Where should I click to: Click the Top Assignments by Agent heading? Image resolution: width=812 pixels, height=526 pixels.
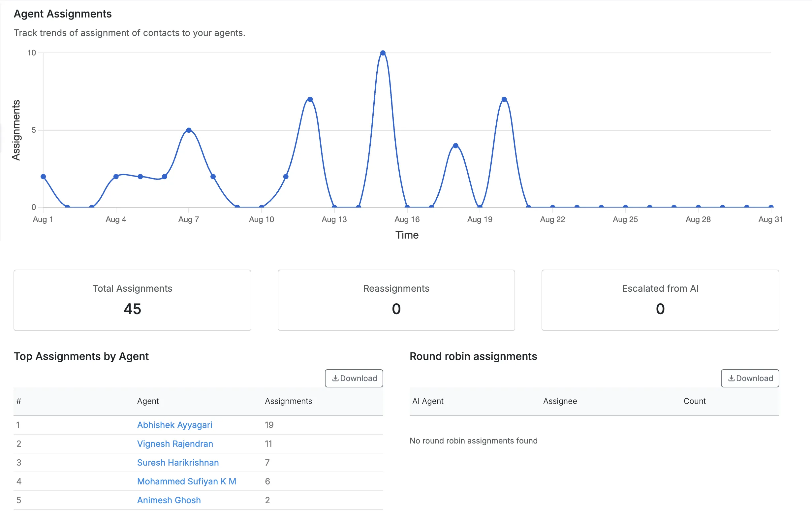click(81, 356)
